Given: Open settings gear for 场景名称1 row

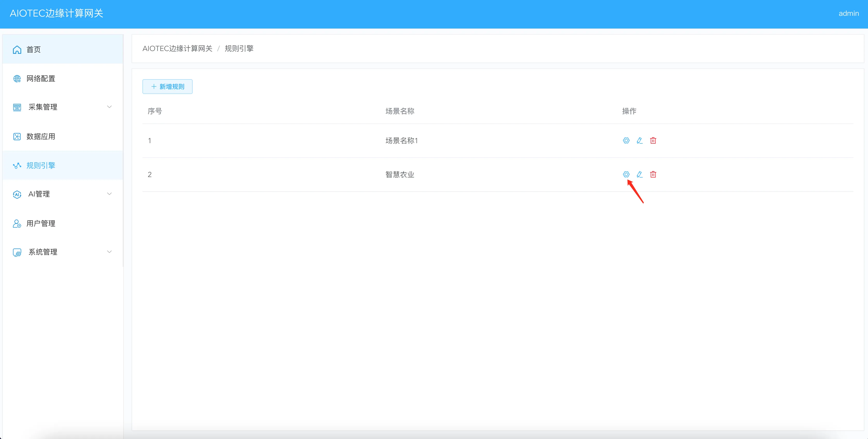Looking at the screenshot, I should [626, 141].
